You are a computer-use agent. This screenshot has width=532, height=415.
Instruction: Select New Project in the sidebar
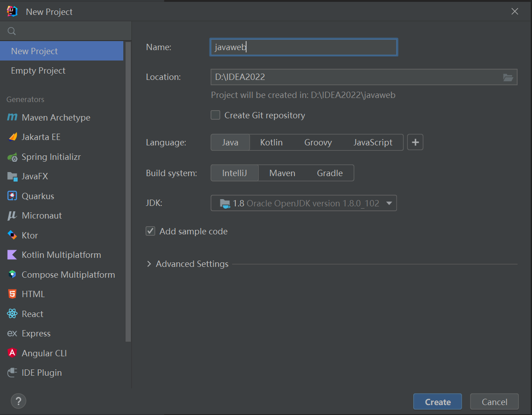point(62,51)
